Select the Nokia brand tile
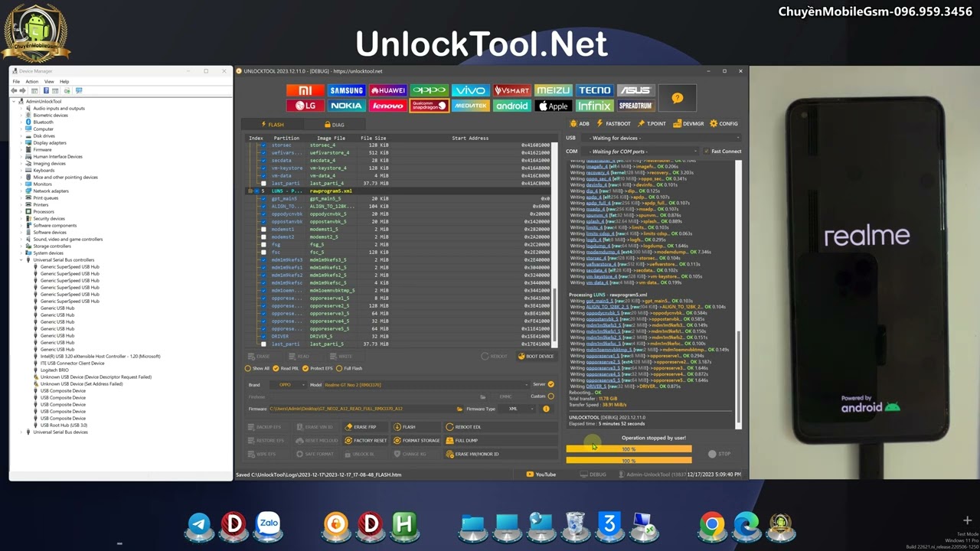980x551 pixels. [x=346, y=106]
